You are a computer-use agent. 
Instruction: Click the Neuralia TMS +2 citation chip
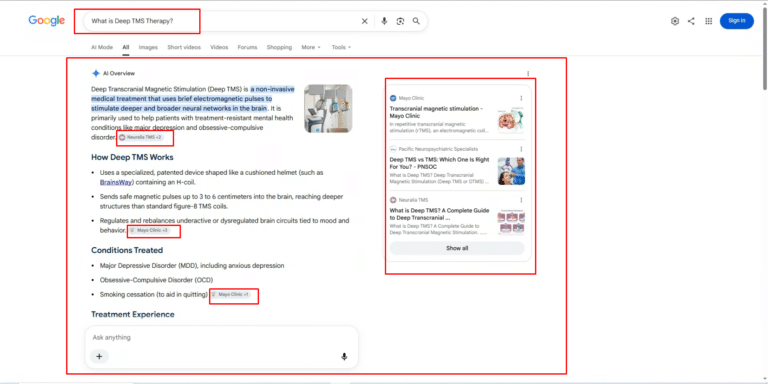(x=142, y=138)
